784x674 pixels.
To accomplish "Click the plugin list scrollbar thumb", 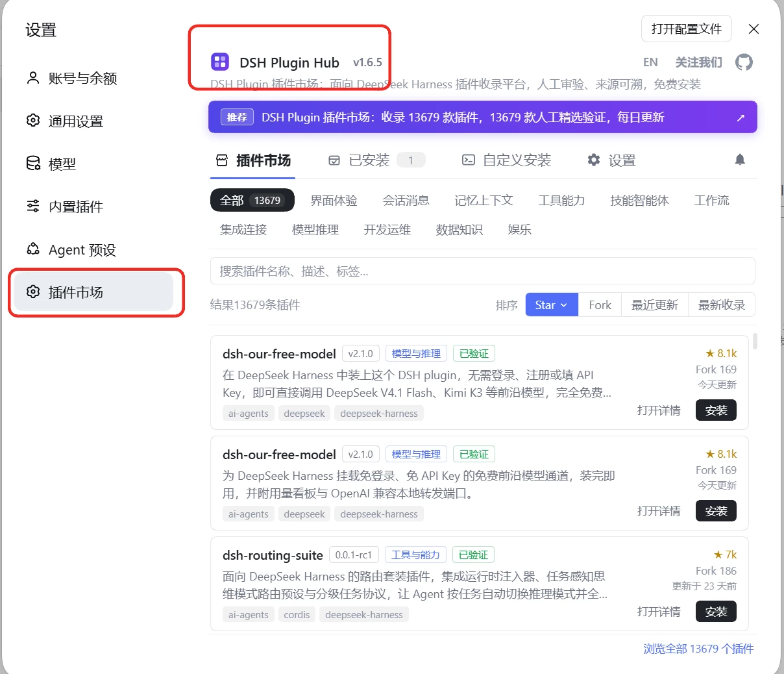I will (x=755, y=341).
